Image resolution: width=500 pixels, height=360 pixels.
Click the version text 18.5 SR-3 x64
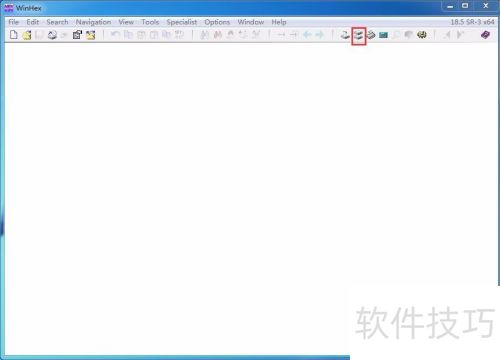[472, 22]
